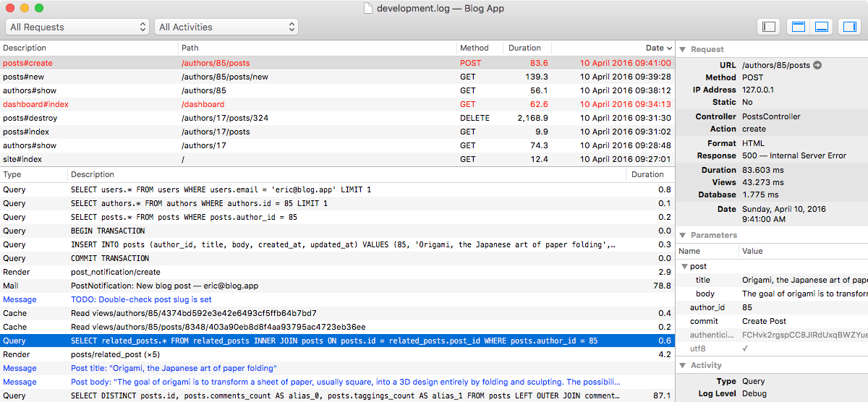
Task: Select the posts#create request row
Action: point(337,63)
